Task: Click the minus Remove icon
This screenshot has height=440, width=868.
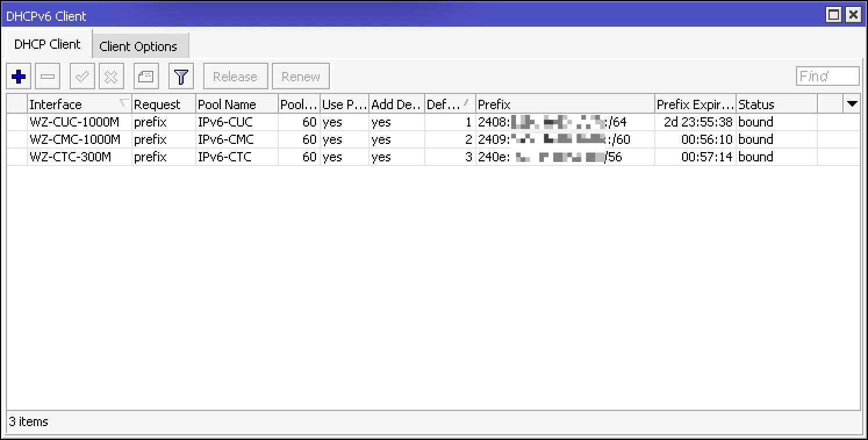Action: click(48, 76)
